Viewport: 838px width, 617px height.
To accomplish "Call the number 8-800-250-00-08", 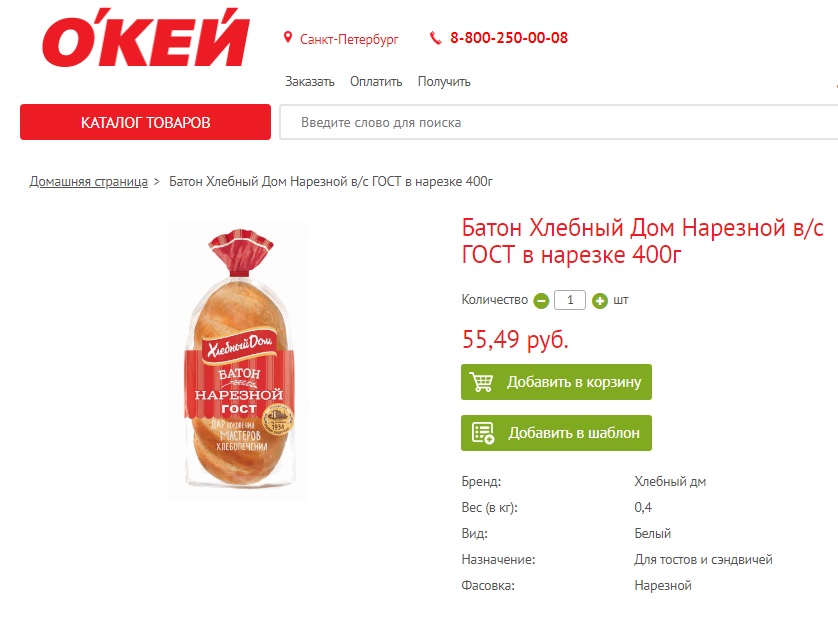I will [509, 38].
